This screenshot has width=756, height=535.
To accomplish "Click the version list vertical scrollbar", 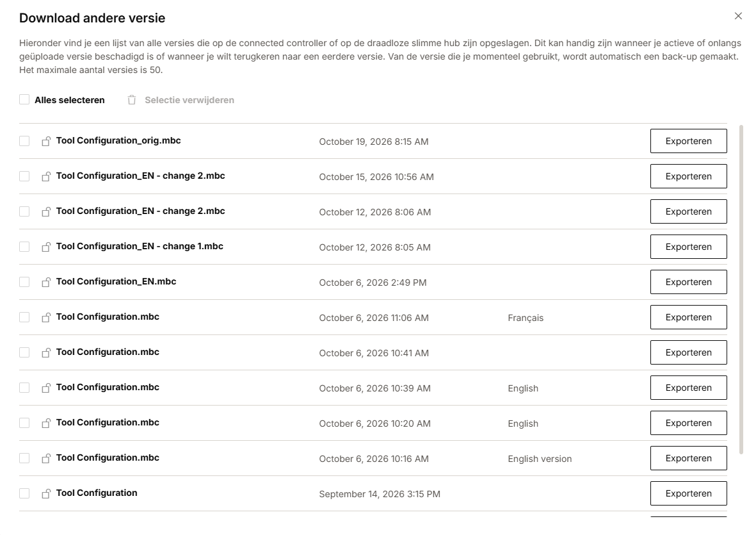I will point(741,290).
